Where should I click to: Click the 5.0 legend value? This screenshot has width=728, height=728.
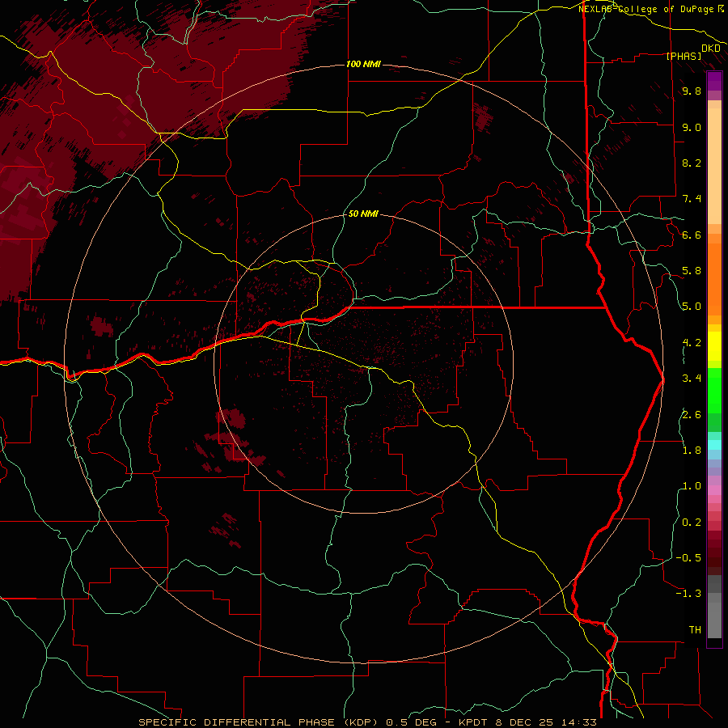[x=692, y=307]
